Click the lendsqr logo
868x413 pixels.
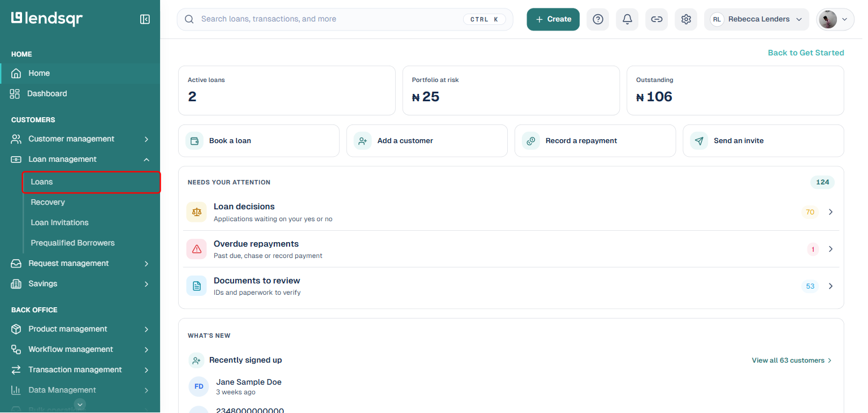[47, 19]
